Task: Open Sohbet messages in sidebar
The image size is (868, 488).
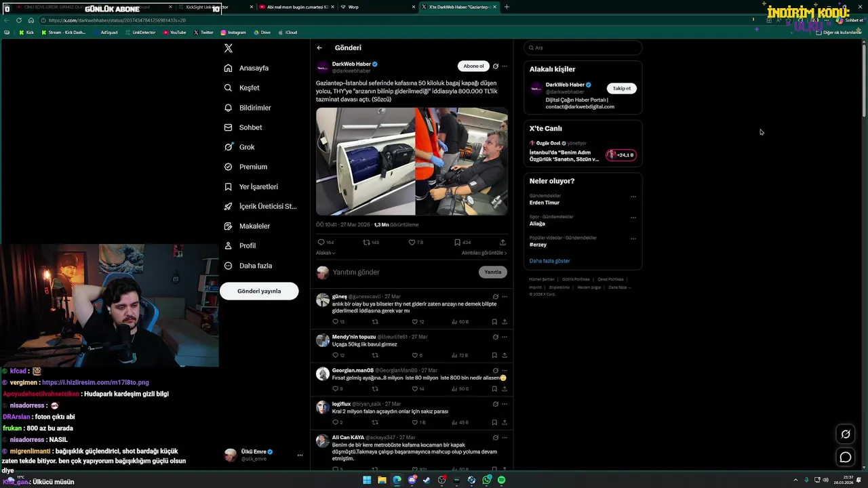Action: click(243, 127)
